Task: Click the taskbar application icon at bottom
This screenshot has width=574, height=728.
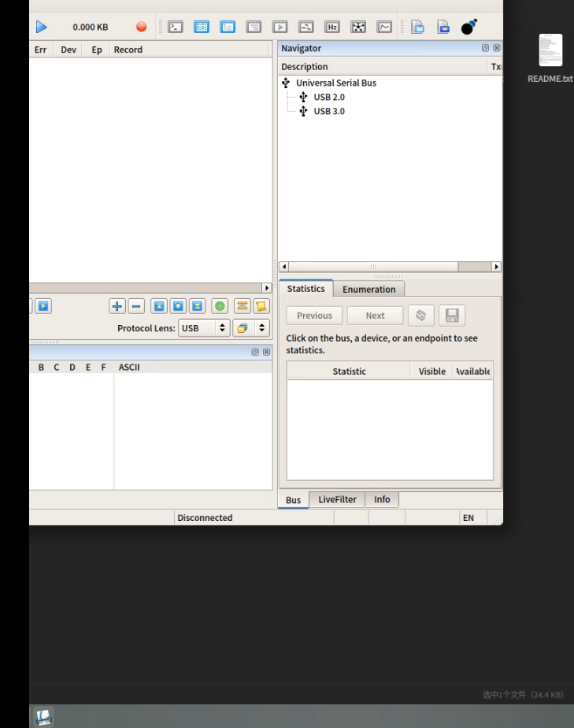Action: [43, 717]
